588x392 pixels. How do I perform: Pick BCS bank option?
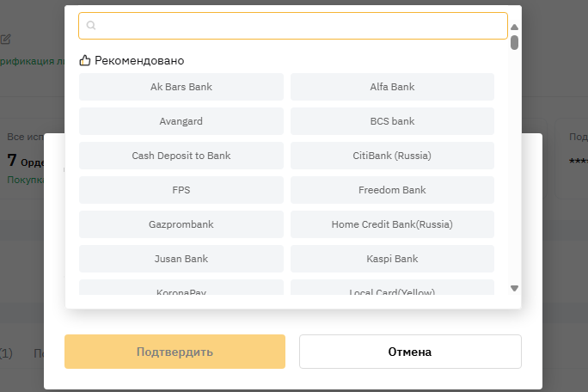(392, 121)
